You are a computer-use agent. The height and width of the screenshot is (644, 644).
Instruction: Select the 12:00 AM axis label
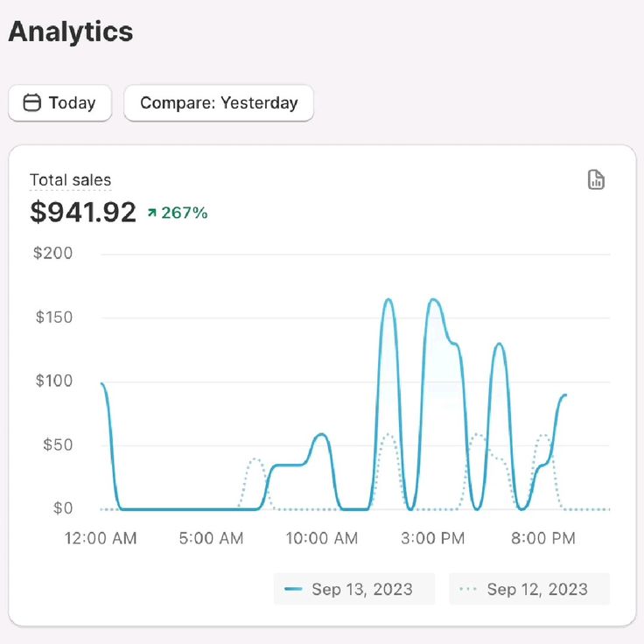point(101,538)
